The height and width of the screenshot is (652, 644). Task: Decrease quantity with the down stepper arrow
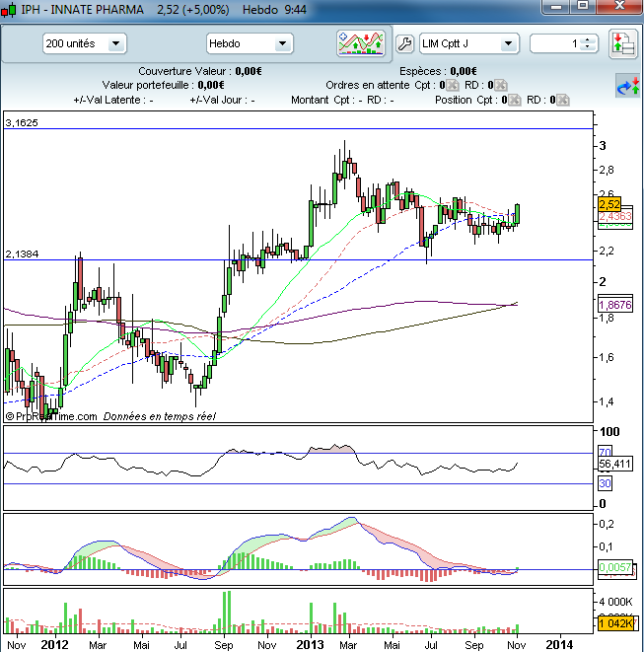point(588,47)
